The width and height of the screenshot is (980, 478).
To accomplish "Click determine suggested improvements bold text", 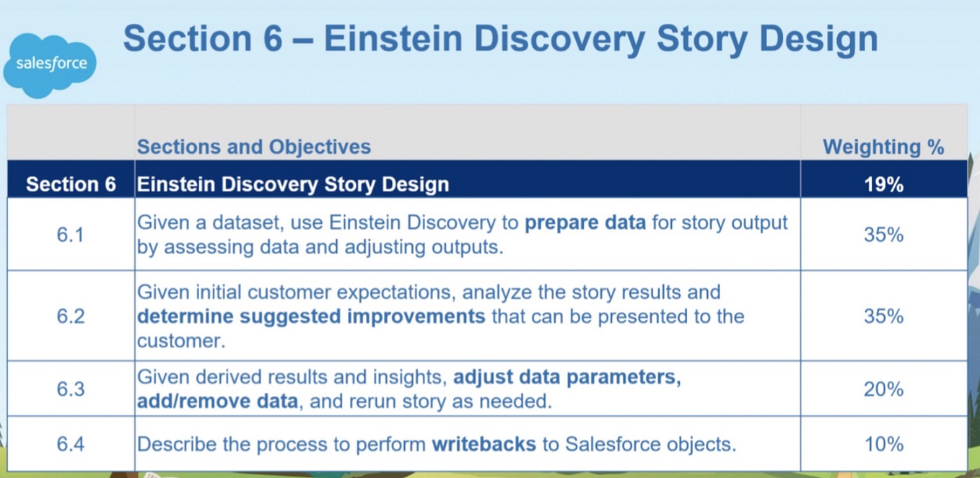I will tap(311, 316).
